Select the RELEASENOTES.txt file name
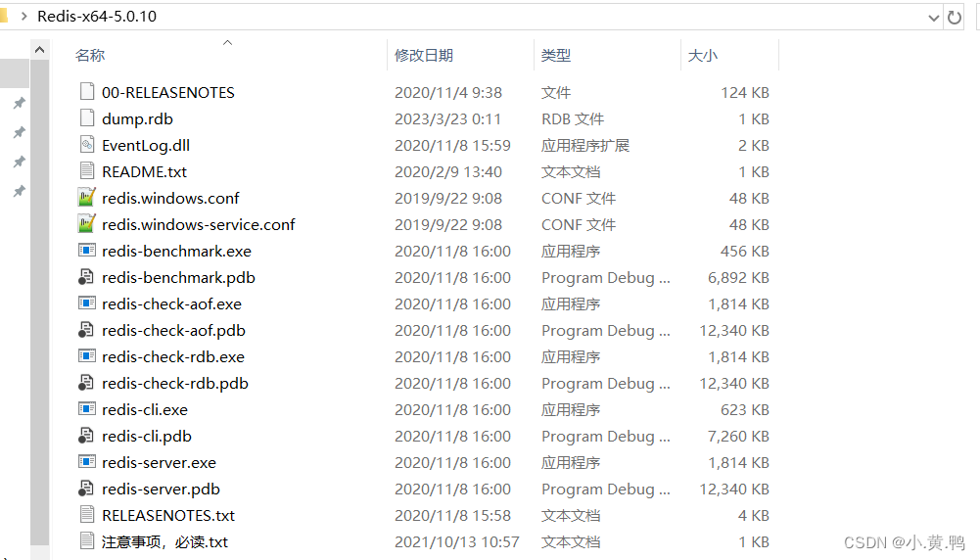The width and height of the screenshot is (980, 560). [168, 515]
